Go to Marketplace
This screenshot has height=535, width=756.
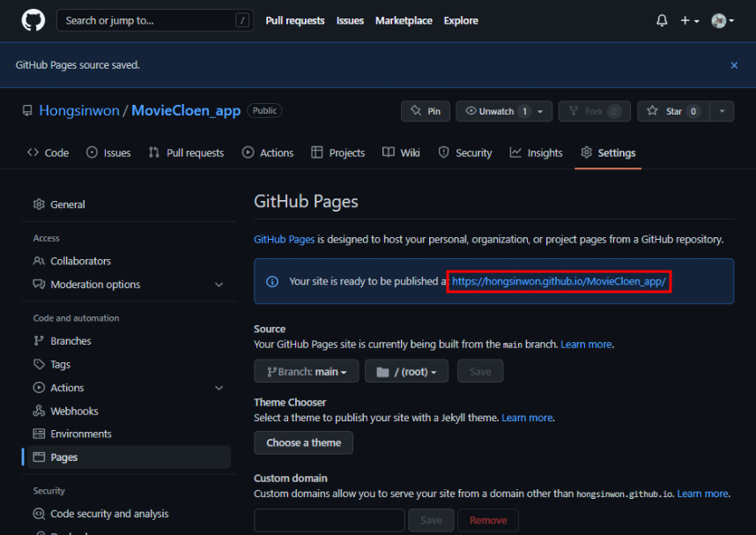click(x=404, y=21)
